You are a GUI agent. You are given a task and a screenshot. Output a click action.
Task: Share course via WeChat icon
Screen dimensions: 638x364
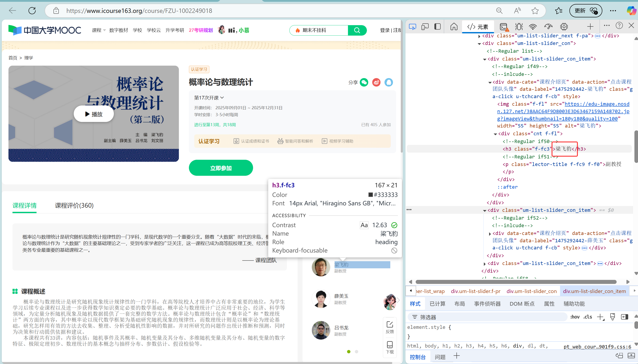point(364,82)
